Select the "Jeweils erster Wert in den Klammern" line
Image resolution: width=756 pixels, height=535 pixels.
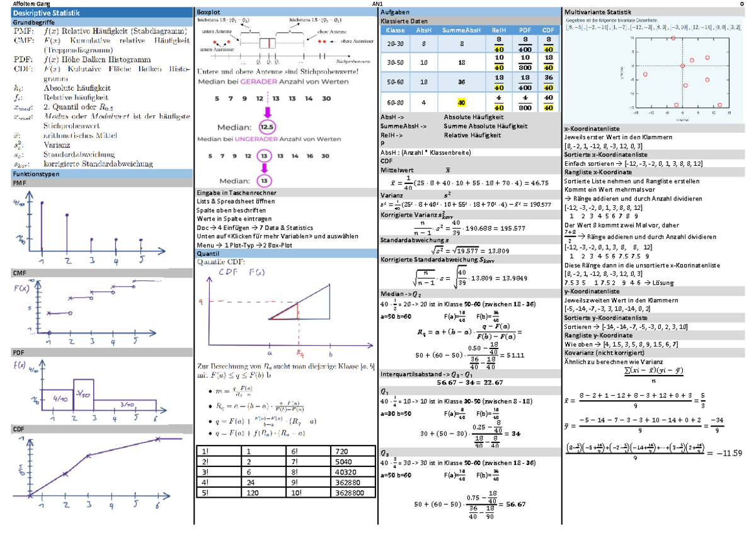click(x=619, y=137)
